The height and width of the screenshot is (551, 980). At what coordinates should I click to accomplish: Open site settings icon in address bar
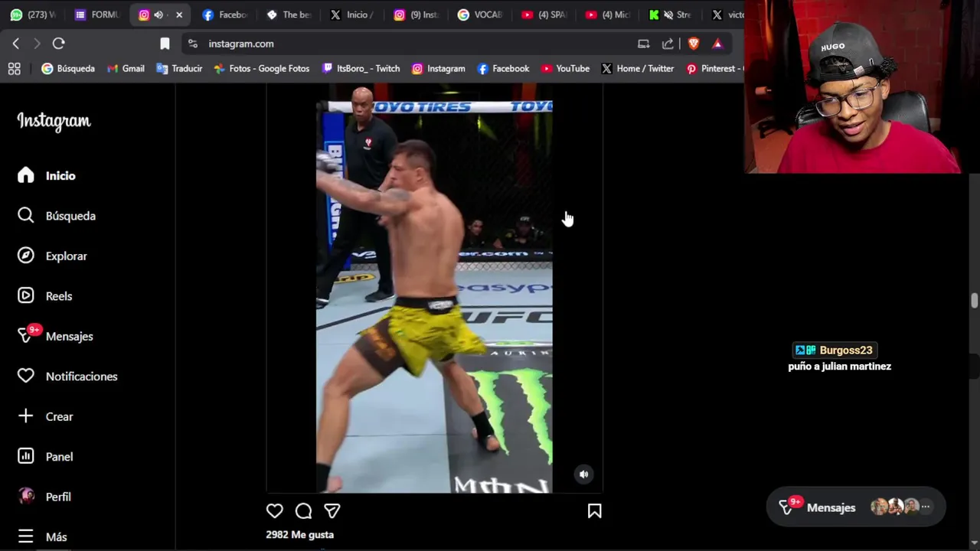point(193,44)
